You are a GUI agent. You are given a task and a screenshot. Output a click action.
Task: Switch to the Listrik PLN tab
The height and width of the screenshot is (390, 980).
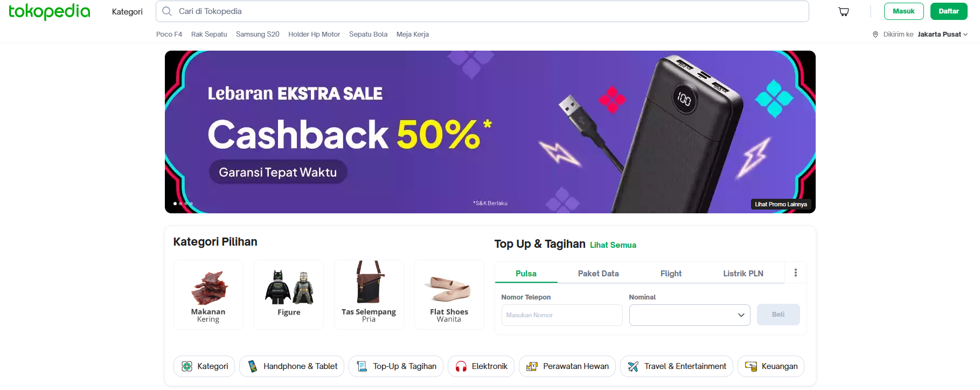point(743,274)
